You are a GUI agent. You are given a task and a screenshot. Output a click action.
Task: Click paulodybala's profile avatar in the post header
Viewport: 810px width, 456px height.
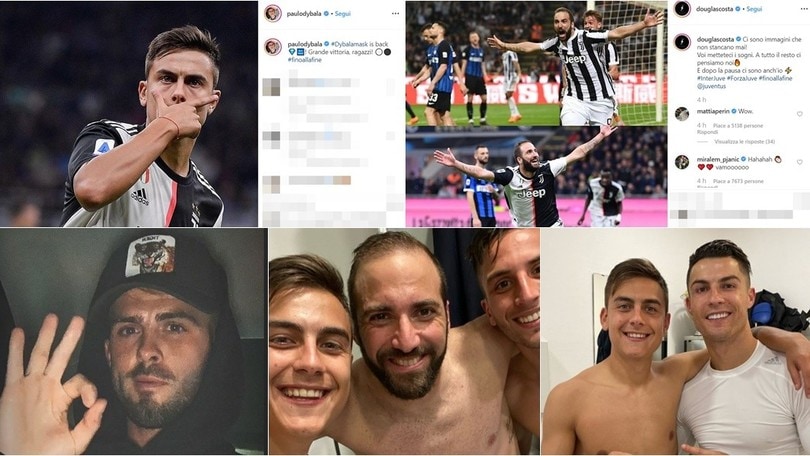(273, 13)
